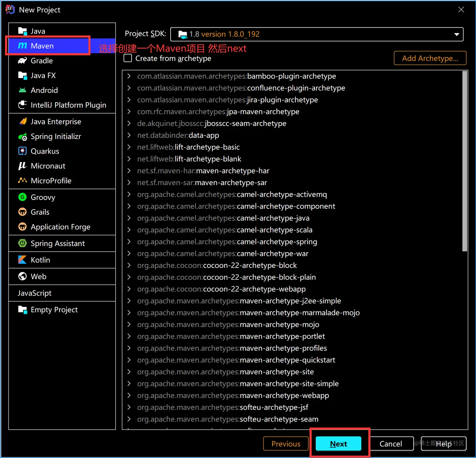Close the New Project dialog
476x458 pixels.
point(461,10)
